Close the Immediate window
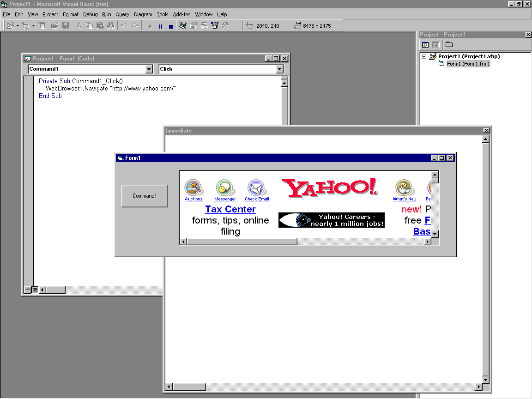The image size is (532, 399). tap(486, 131)
